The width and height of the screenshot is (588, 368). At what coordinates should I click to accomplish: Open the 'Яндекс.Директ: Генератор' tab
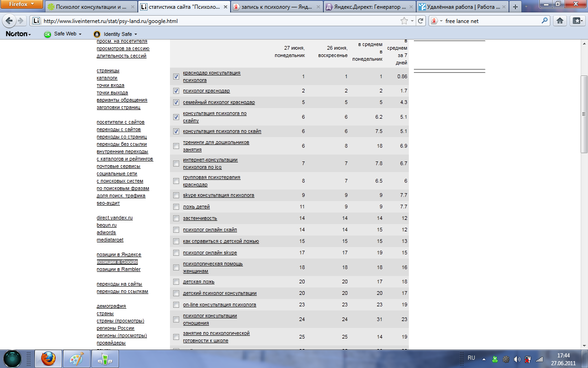coord(369,7)
